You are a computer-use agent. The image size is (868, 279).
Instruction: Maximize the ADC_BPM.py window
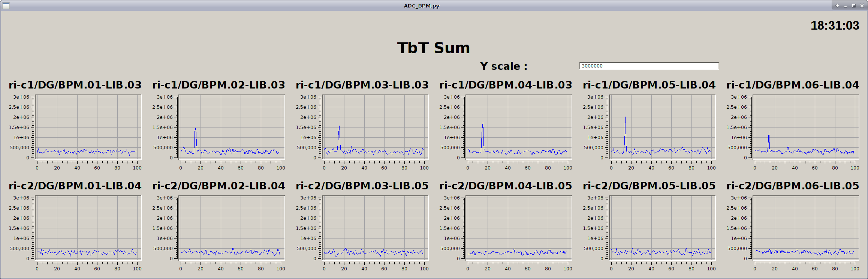pos(854,6)
